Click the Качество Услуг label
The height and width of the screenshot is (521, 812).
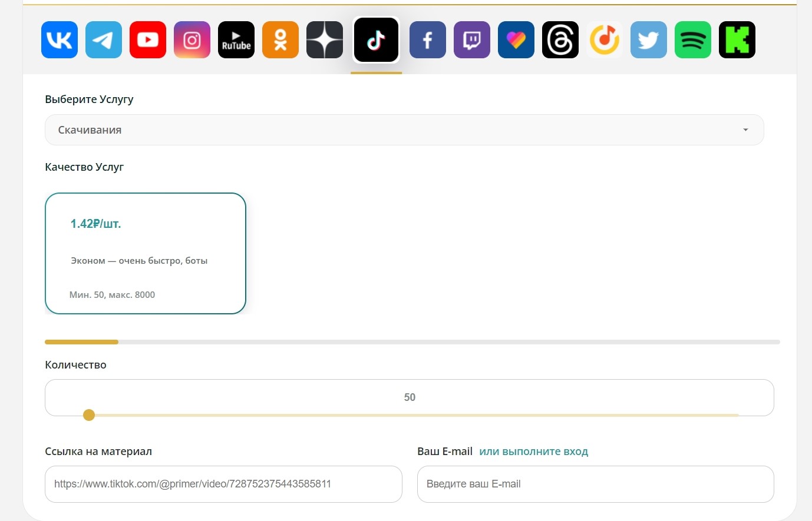(84, 167)
